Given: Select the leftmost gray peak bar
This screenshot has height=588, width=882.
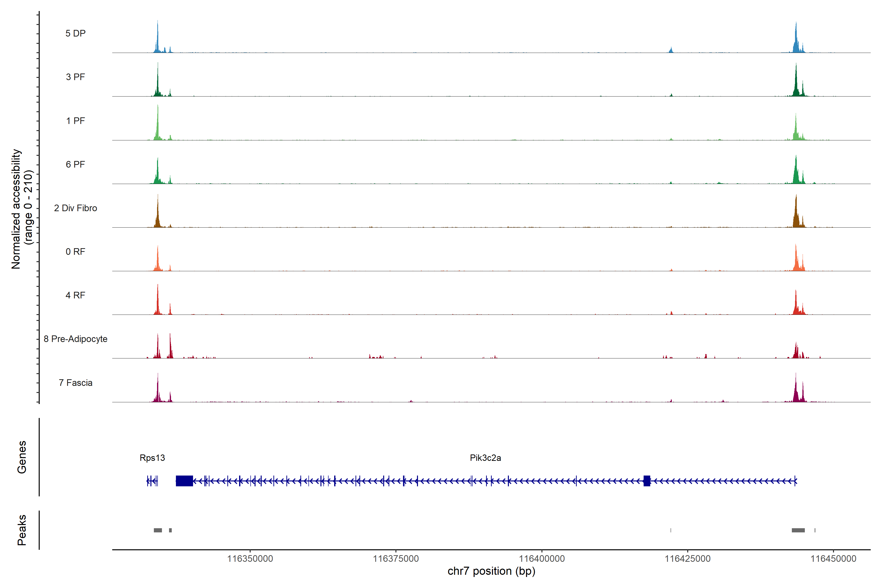Looking at the screenshot, I should click(158, 530).
